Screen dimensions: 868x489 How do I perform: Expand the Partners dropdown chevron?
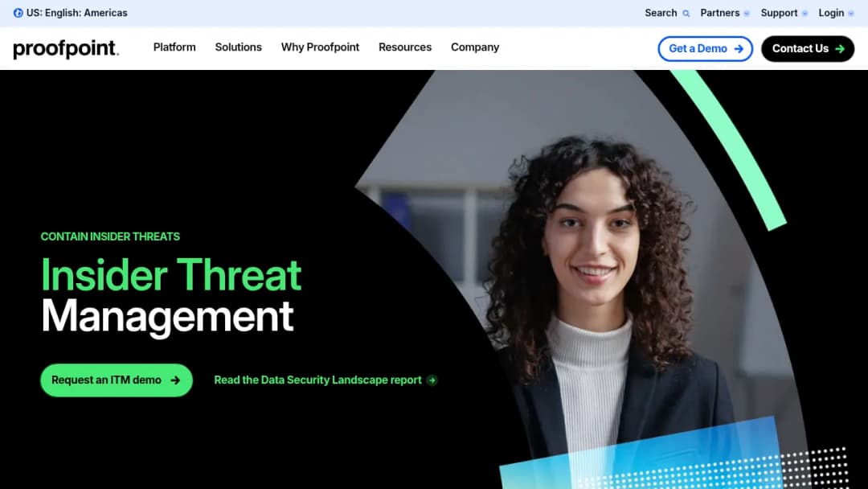tap(746, 14)
